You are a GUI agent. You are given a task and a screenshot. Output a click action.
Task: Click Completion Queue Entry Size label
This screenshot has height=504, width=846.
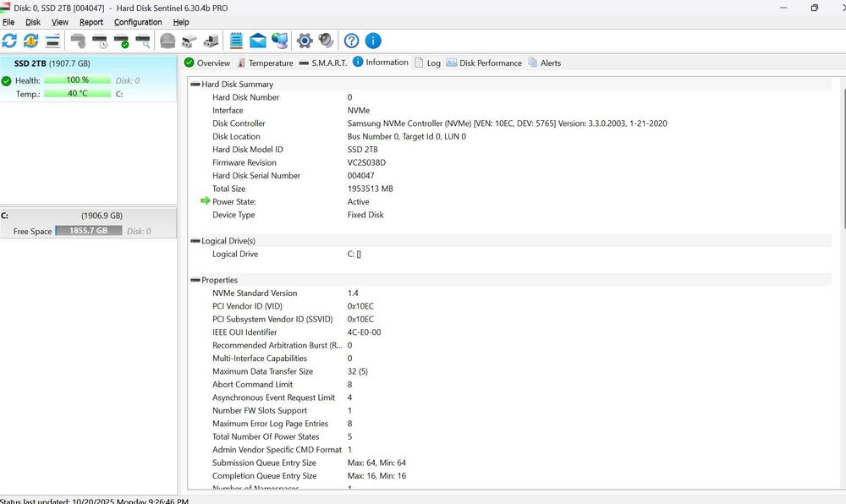pos(264,476)
